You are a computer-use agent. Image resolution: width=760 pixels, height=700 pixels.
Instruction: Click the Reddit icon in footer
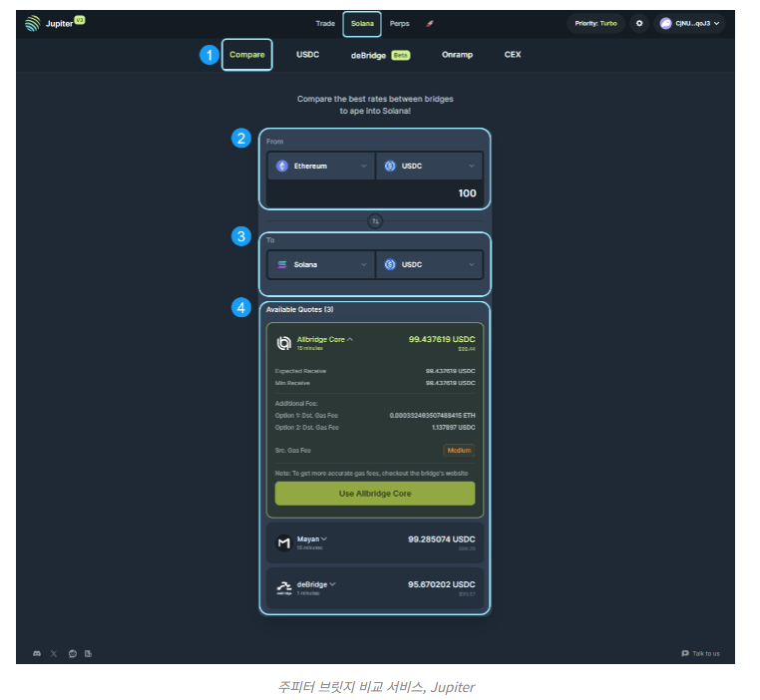[72, 653]
